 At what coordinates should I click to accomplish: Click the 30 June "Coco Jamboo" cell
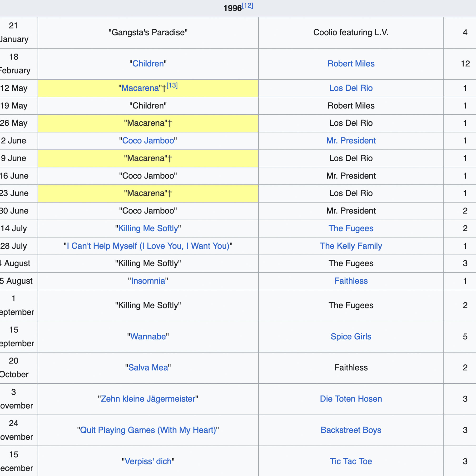(x=148, y=211)
